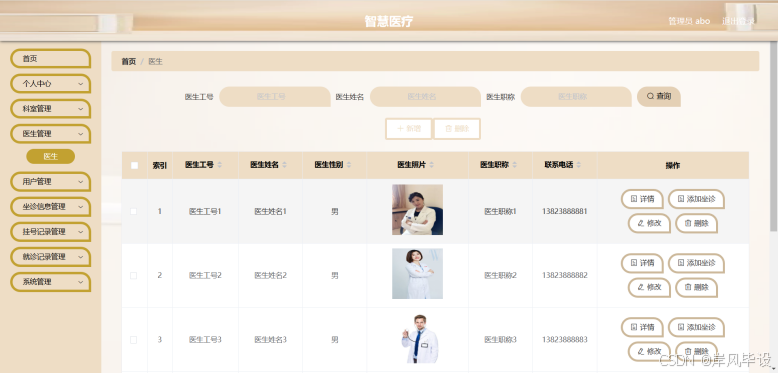Open doctor photo in row 2
Viewport: 778px width, 374px height.
[417, 274]
